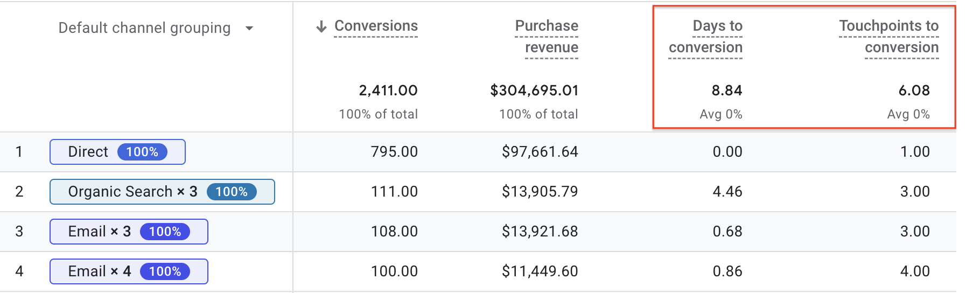Open the Default channel grouping dropdown arrow
This screenshot has height=293, width=980.
249,29
